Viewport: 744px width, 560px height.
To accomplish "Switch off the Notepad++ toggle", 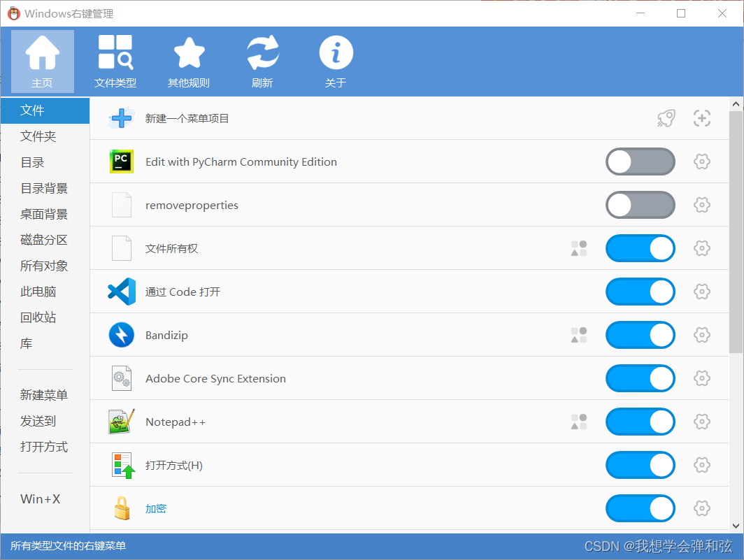I will click(x=640, y=422).
